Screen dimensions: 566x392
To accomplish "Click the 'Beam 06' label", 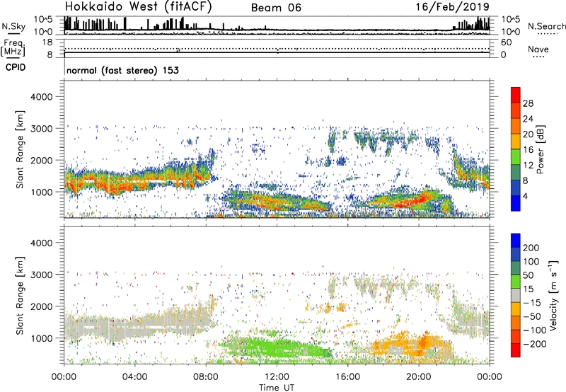I will [x=276, y=8].
